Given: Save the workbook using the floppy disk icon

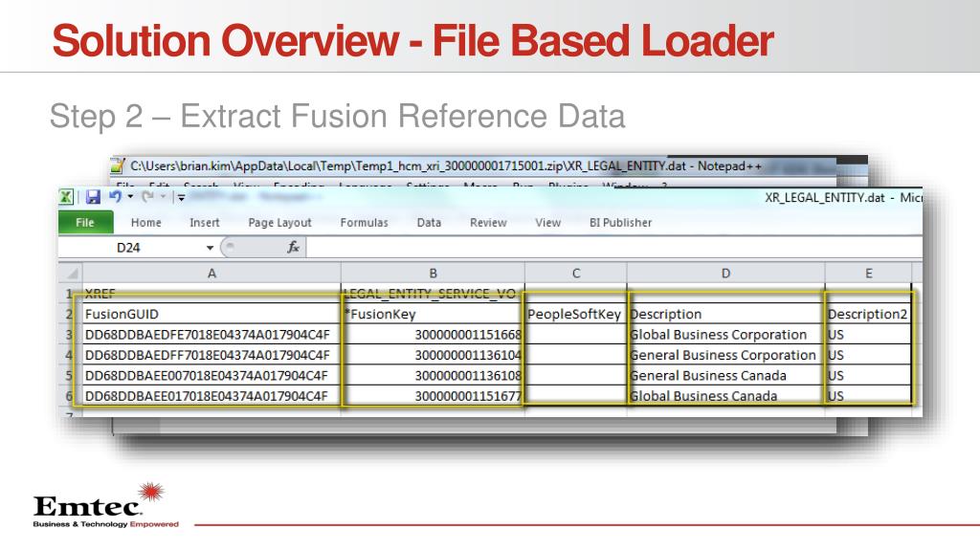Looking at the screenshot, I should [x=93, y=197].
